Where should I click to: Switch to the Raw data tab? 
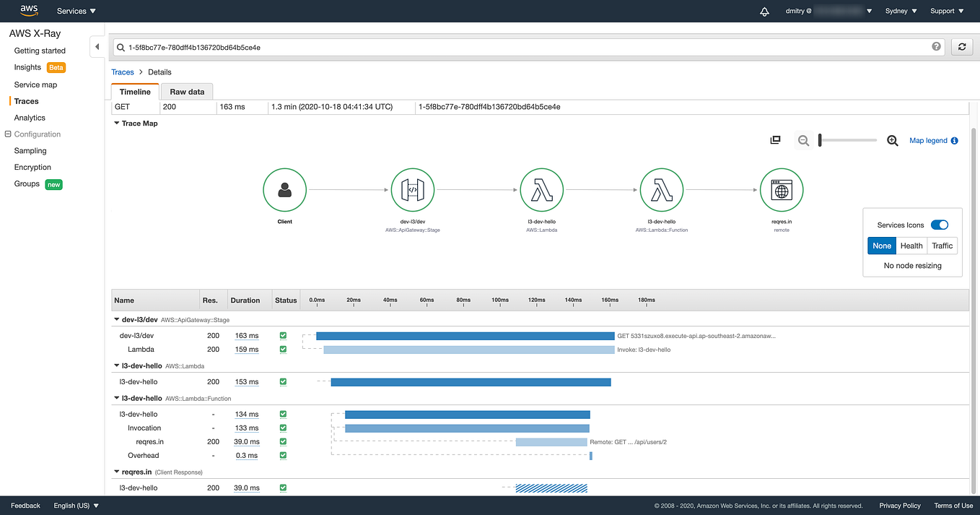[x=186, y=92]
